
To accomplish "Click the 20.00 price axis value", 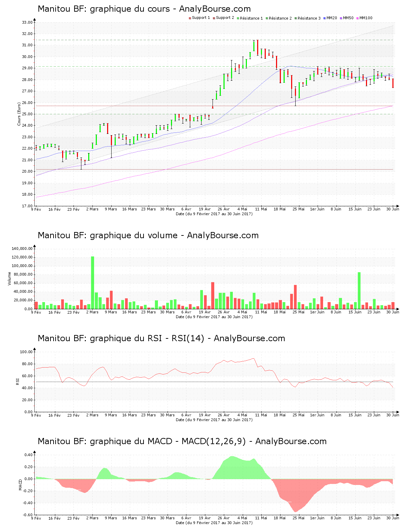I will pos(27,172).
